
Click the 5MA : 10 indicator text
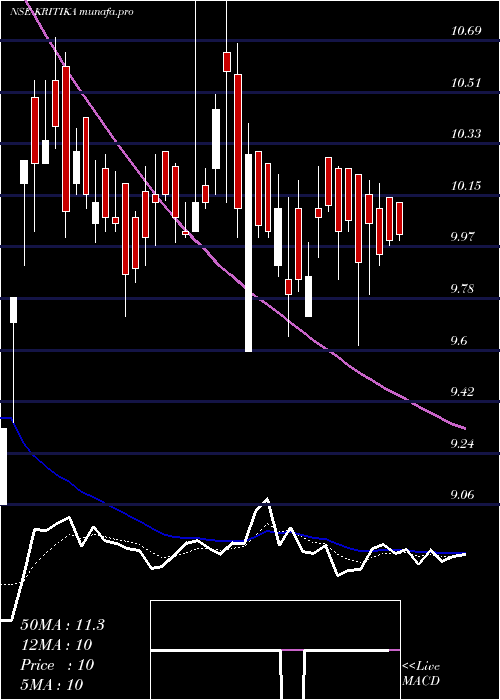pos(52,684)
